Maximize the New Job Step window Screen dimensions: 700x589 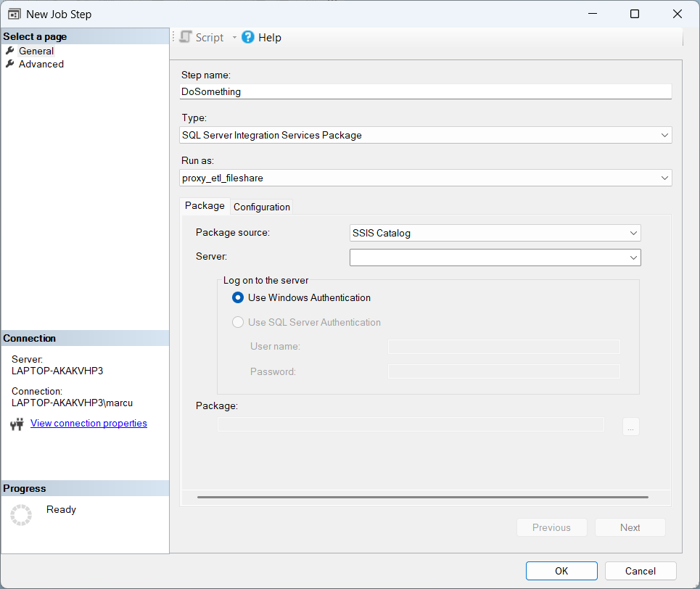[x=635, y=14]
